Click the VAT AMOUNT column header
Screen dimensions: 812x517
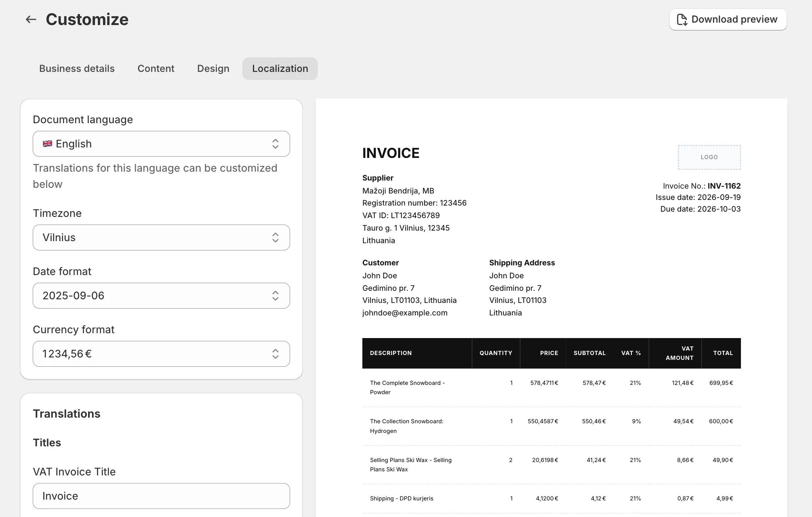click(679, 353)
